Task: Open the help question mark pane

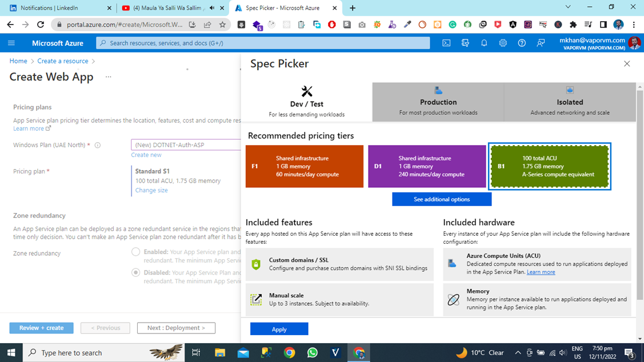Action: click(522, 42)
